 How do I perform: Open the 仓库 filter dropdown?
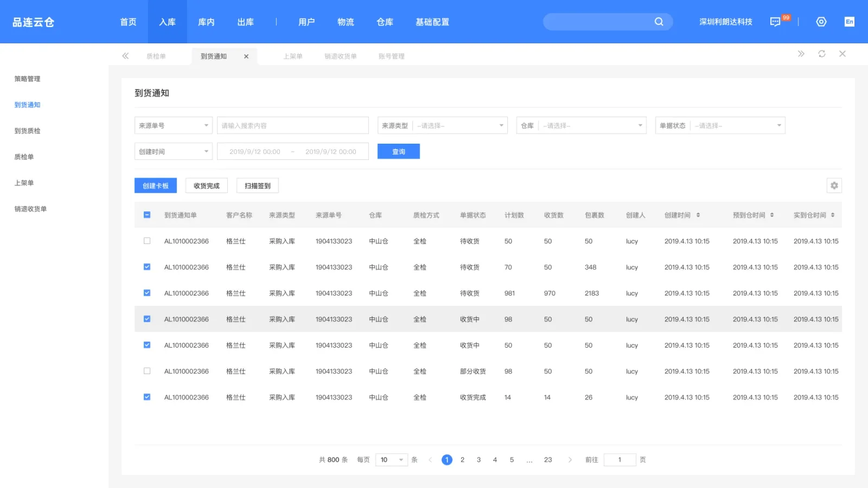tap(582, 125)
